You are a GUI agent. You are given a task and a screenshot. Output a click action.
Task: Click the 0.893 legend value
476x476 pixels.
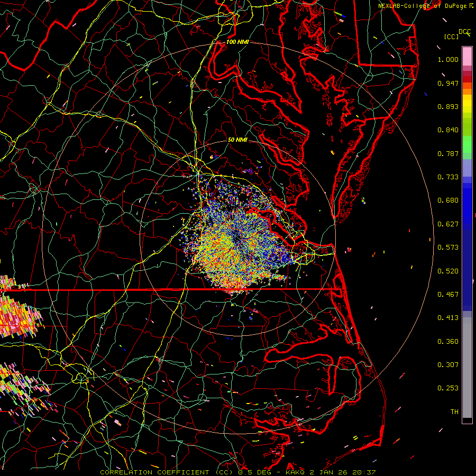(x=448, y=106)
